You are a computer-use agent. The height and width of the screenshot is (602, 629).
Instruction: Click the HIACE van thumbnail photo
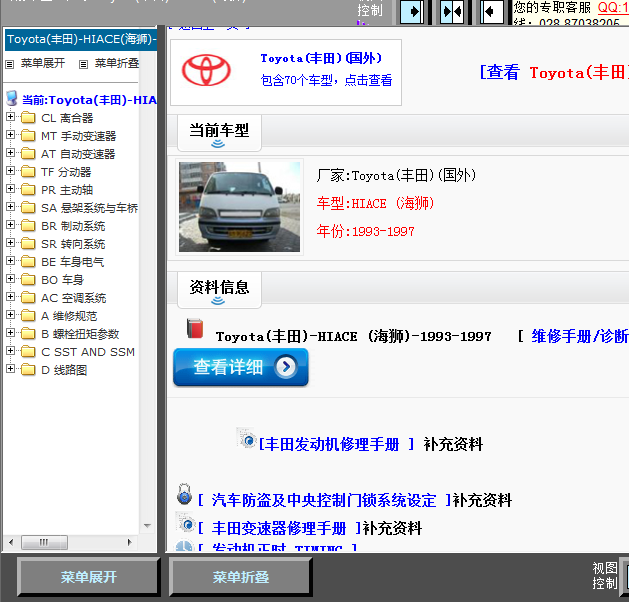[x=239, y=207]
